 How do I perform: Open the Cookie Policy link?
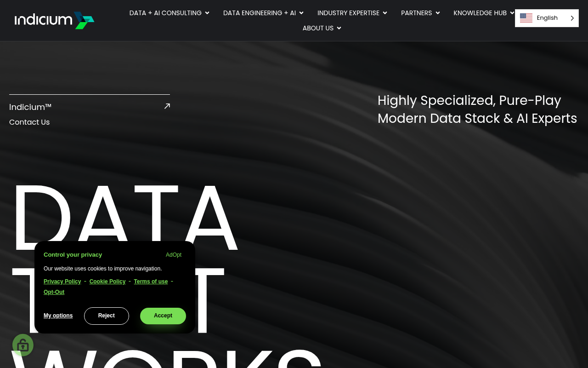[107, 281]
